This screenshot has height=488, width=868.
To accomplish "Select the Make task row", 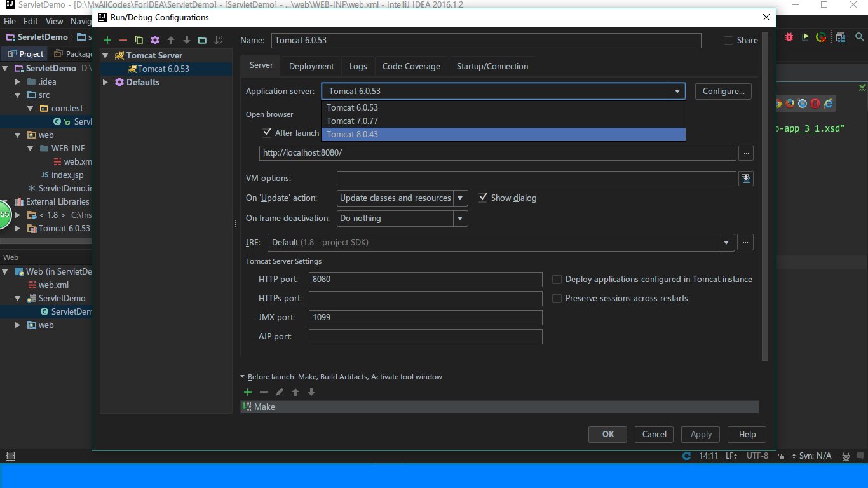I will [x=499, y=407].
